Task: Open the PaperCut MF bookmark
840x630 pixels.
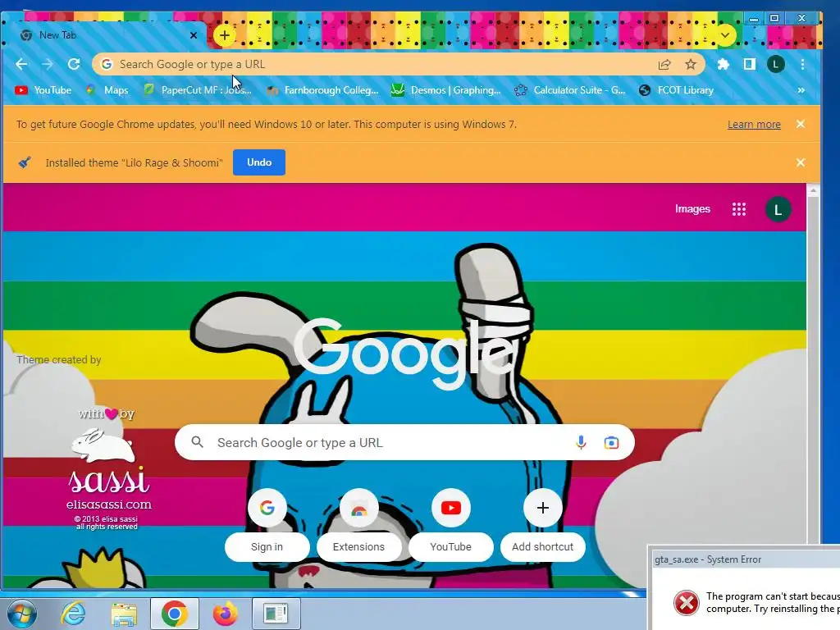Action: coord(197,90)
